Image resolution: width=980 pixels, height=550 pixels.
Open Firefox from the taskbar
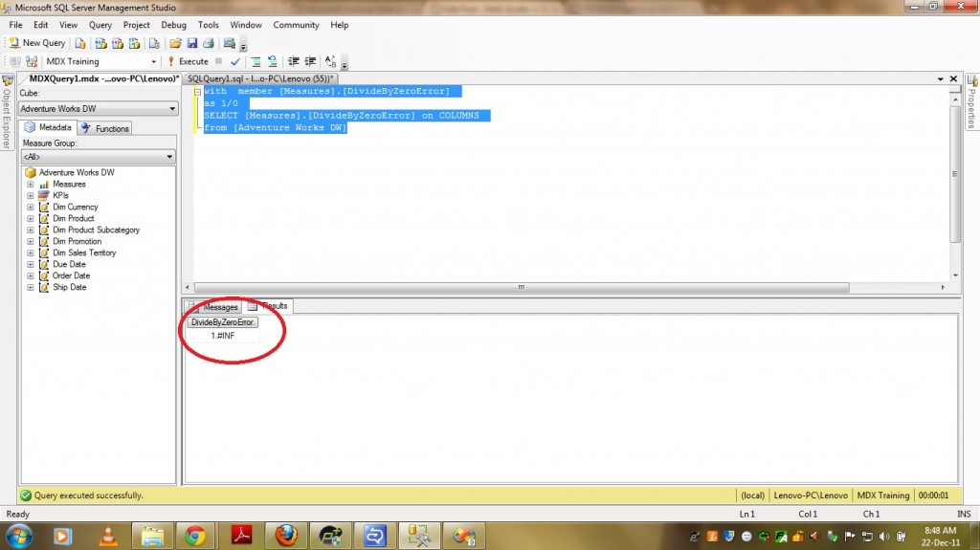[285, 537]
